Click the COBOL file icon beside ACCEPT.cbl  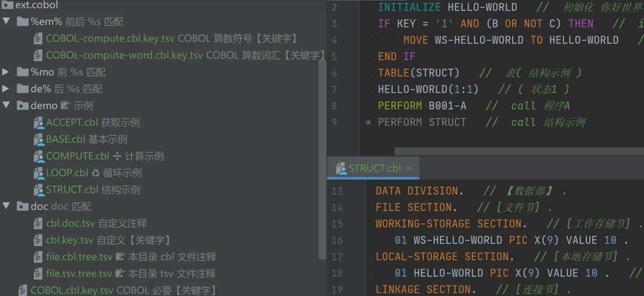point(39,122)
